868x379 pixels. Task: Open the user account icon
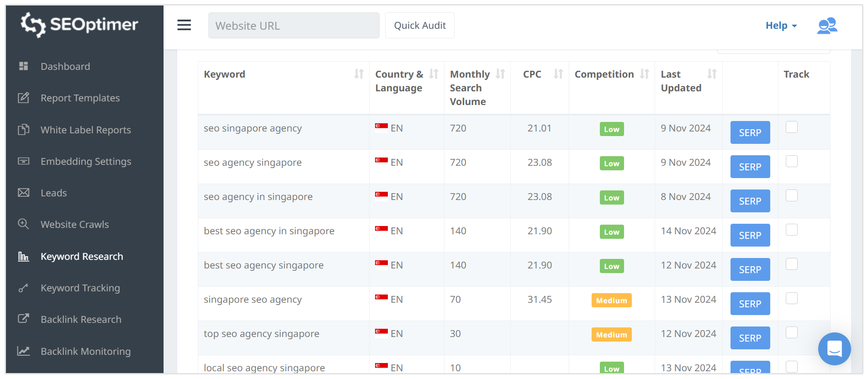827,26
